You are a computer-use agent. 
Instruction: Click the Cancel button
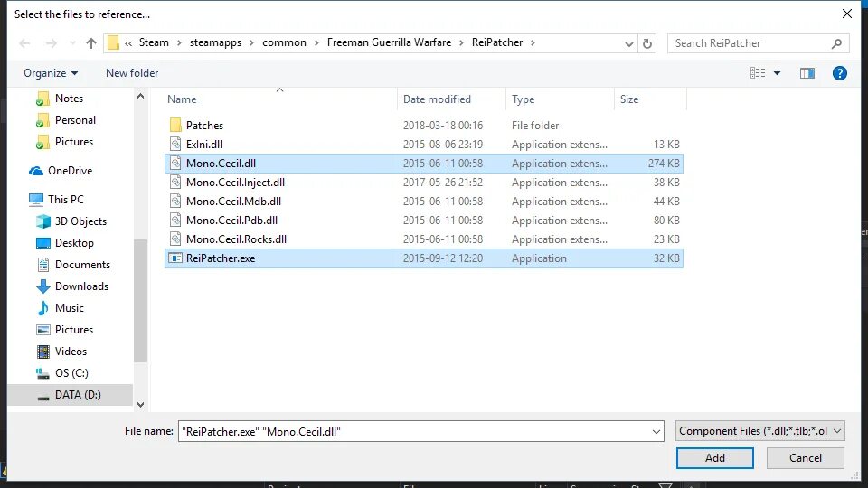click(806, 457)
